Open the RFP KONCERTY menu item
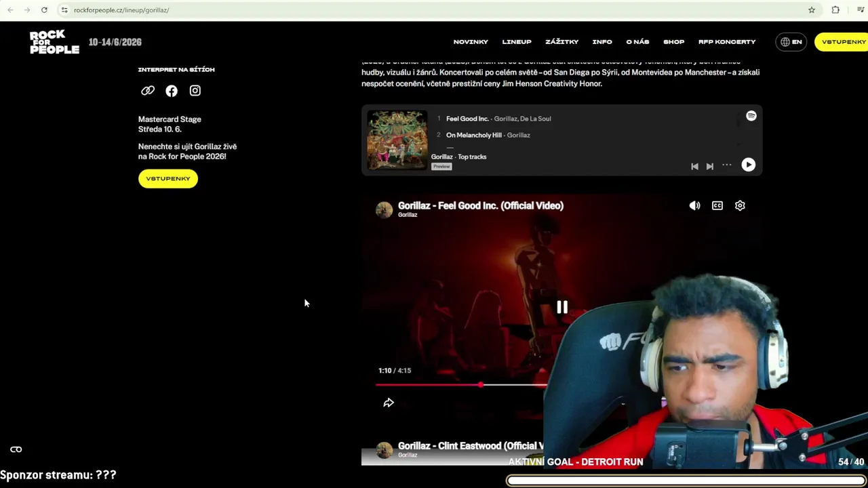Image resolution: width=868 pixels, height=488 pixels. click(727, 42)
